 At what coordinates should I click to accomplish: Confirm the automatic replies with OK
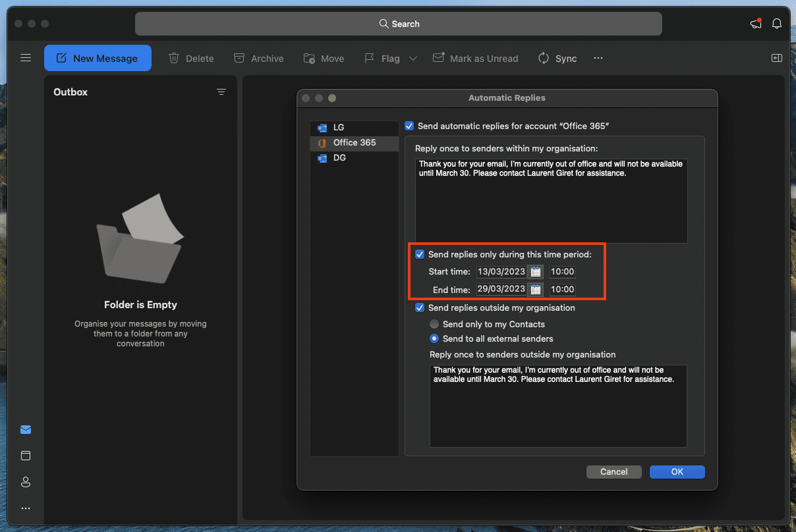click(x=677, y=471)
